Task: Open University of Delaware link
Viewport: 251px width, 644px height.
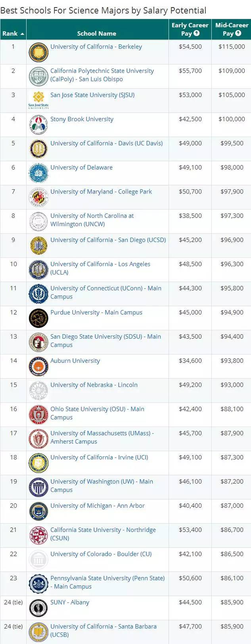Action: pyautogui.click(x=82, y=168)
